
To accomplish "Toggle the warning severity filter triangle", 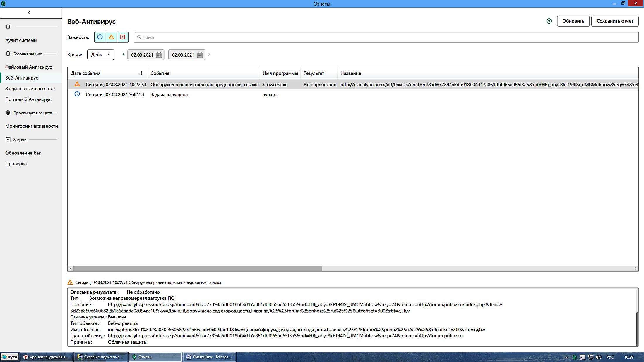I will [x=111, y=37].
